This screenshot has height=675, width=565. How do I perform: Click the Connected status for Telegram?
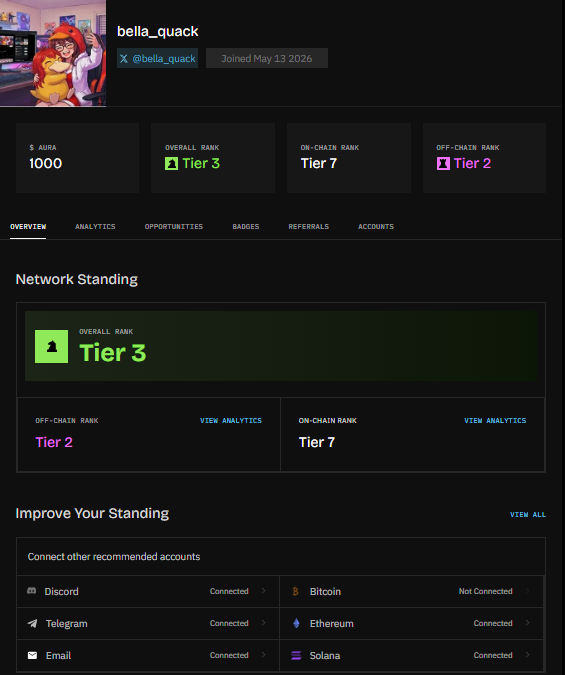click(229, 623)
